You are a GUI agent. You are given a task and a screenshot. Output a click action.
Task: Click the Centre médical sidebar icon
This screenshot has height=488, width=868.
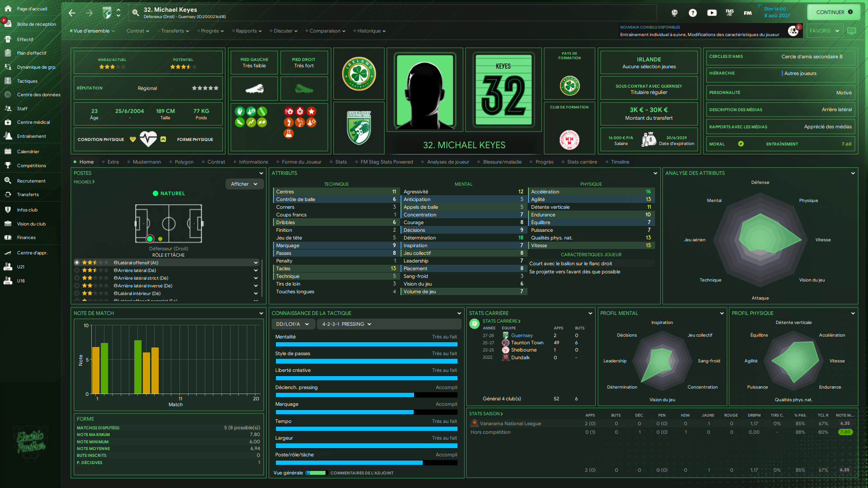click(8, 122)
